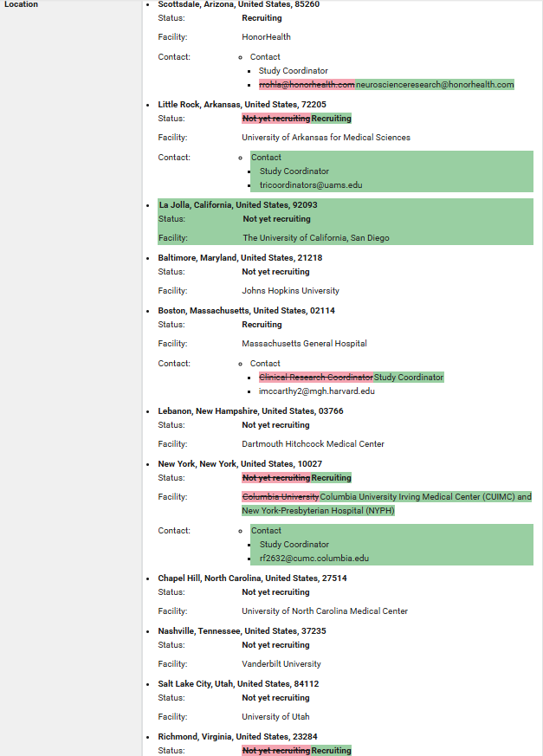Screen dimensions: 543x756
Task: Select the La Jolla, California location heading
Action: 238,205
